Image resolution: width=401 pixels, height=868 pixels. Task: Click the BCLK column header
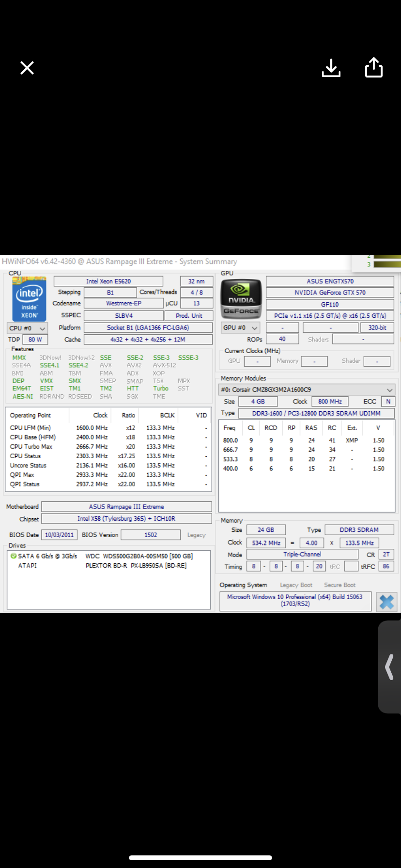tap(168, 415)
